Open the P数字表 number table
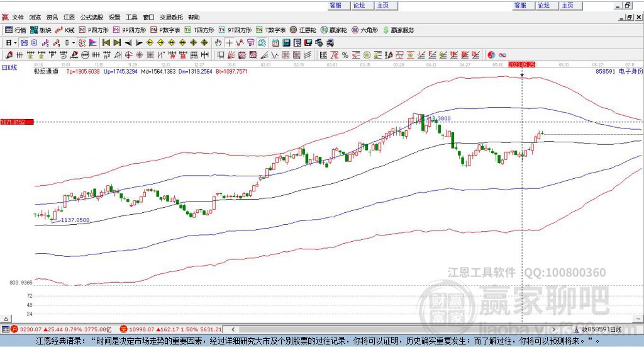Screen dimensions: 644x347 (x=165, y=30)
